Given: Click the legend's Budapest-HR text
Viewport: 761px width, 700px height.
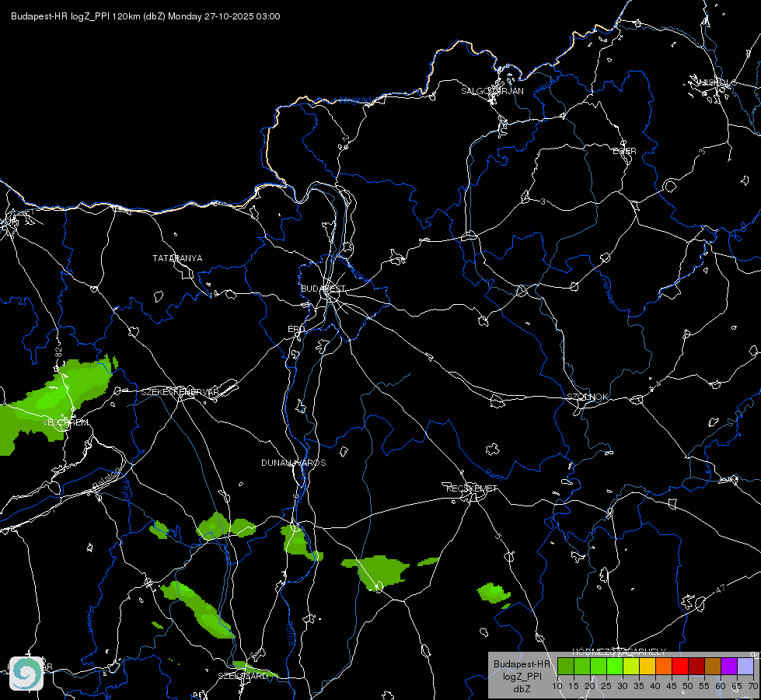Looking at the screenshot, I should pyautogui.click(x=522, y=664).
